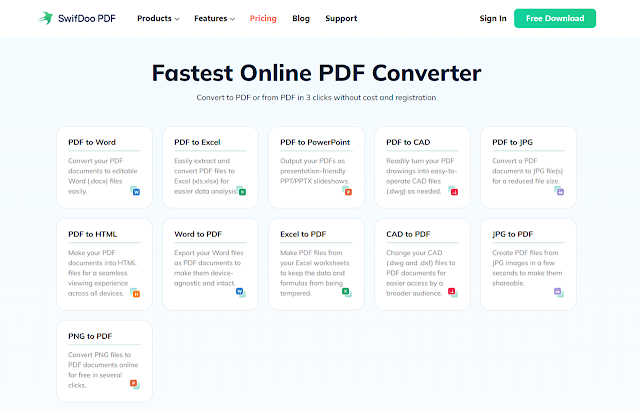Click the Excel icon in PDF to Excel card

pos(241,191)
